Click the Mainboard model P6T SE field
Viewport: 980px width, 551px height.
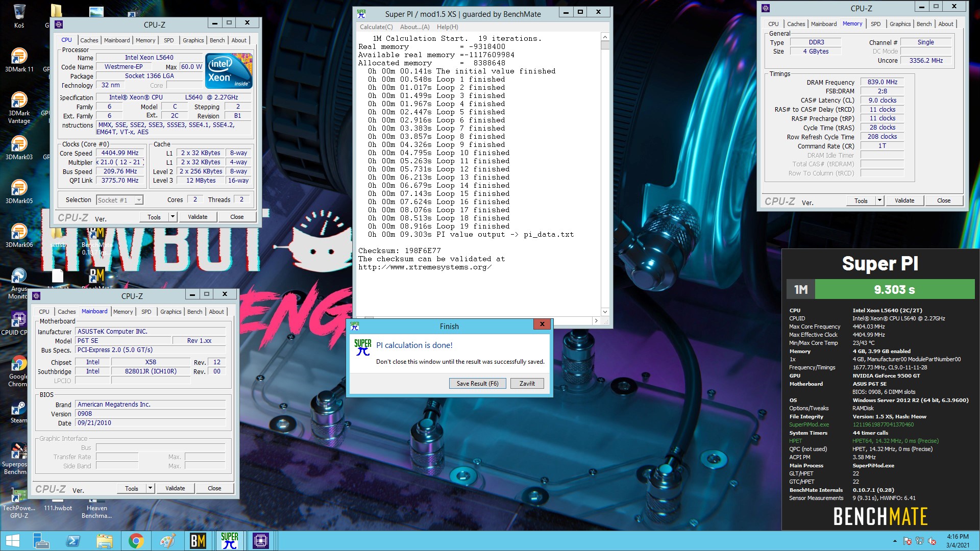pos(122,341)
